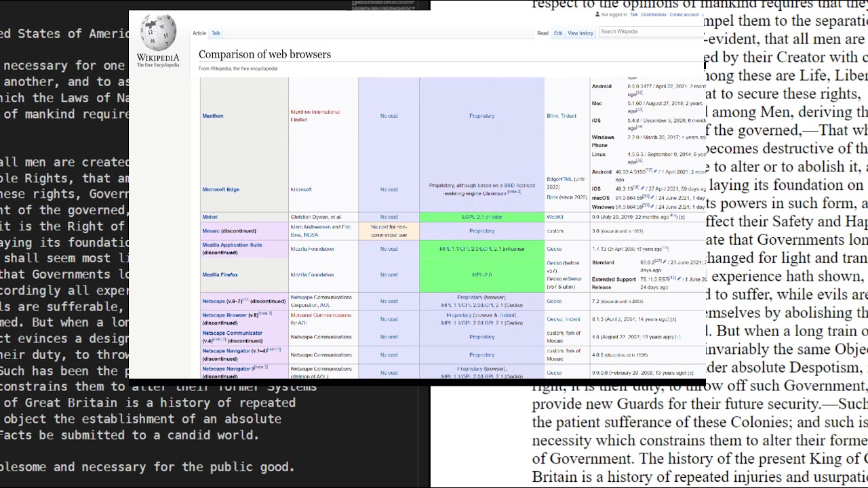Click the MPL 1.1/GPL 2.0/LGPL 2.1 tri-license cell
The width and height of the screenshot is (868, 488).
[x=481, y=249]
